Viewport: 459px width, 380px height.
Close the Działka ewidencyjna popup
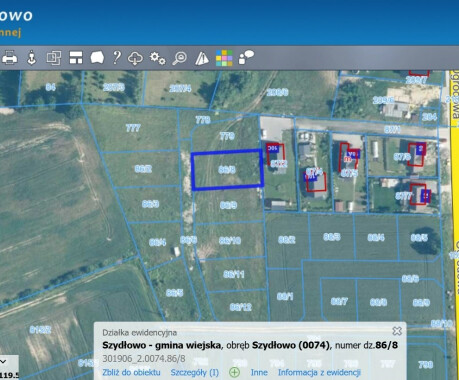(x=397, y=331)
